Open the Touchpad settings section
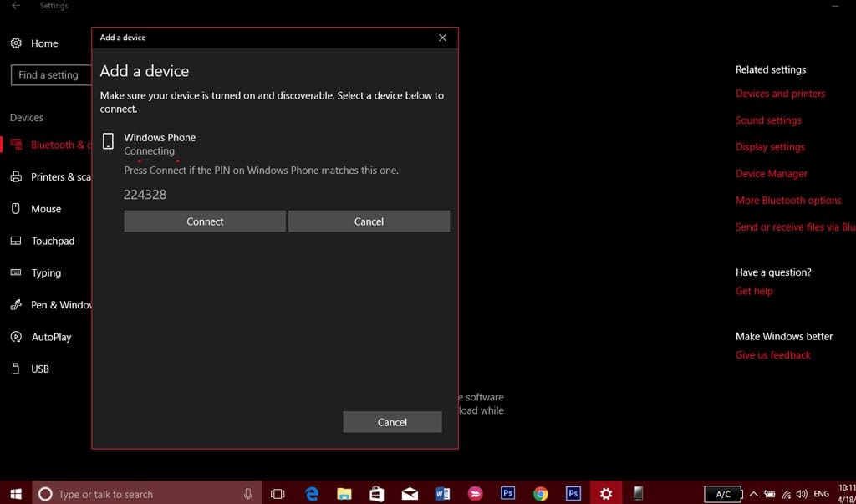The image size is (856, 504). tap(53, 241)
